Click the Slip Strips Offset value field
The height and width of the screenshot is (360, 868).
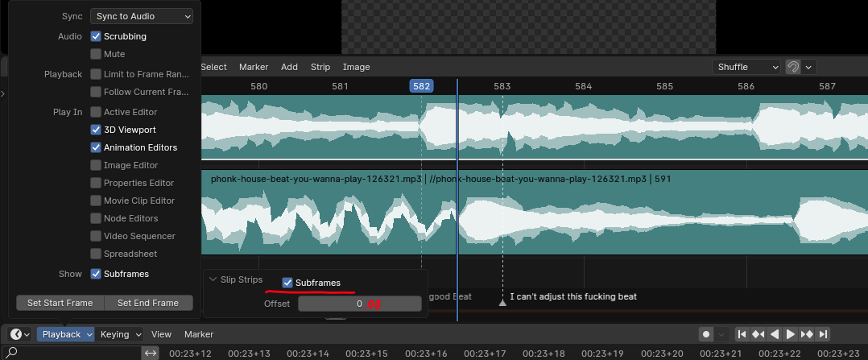click(360, 304)
